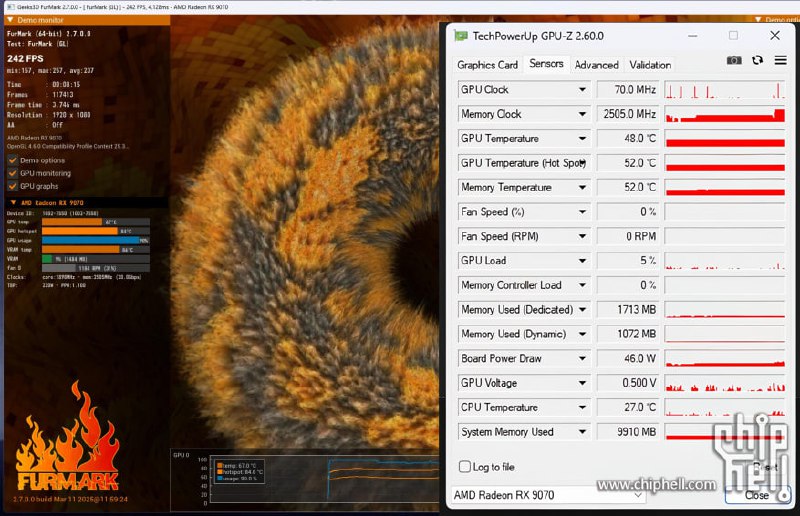Click the Board Power Draw 46.0 W value
This screenshot has height=516, width=800.
[x=628, y=359]
